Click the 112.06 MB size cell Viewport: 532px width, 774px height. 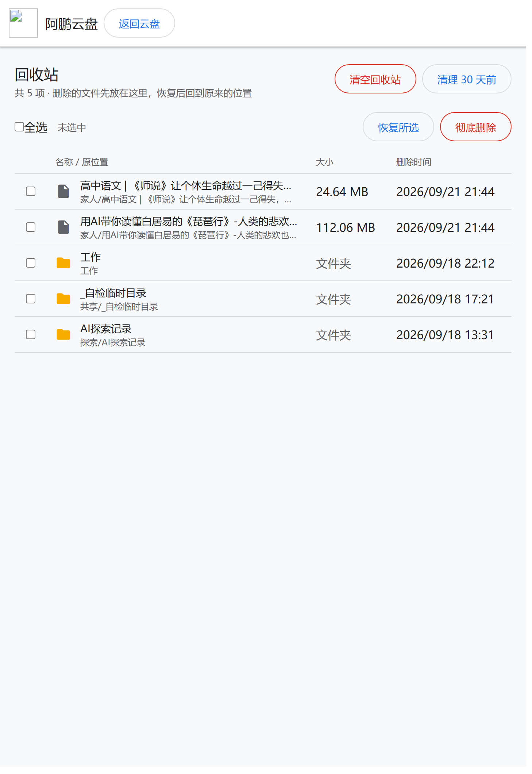pos(346,227)
